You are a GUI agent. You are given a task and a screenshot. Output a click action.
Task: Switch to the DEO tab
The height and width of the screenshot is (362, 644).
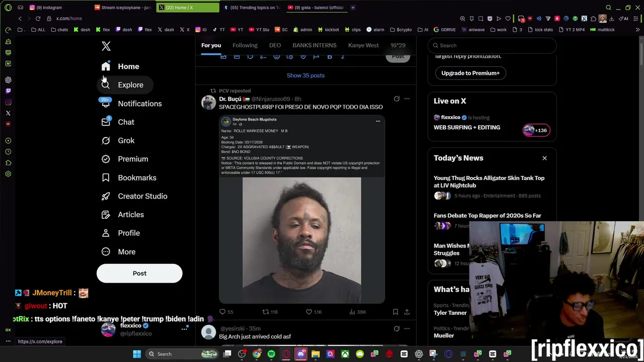pyautogui.click(x=275, y=45)
